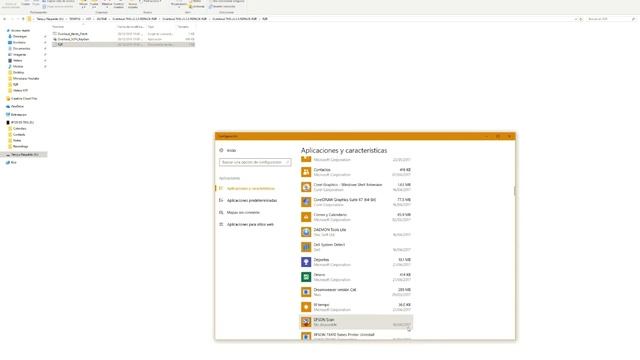Open Descargas in Explorer sidebar

coord(20,36)
